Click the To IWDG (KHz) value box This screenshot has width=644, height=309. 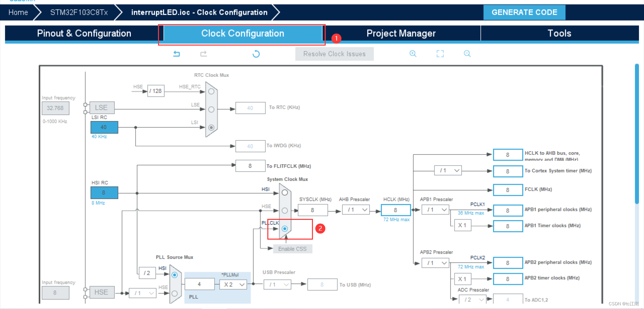click(x=250, y=146)
